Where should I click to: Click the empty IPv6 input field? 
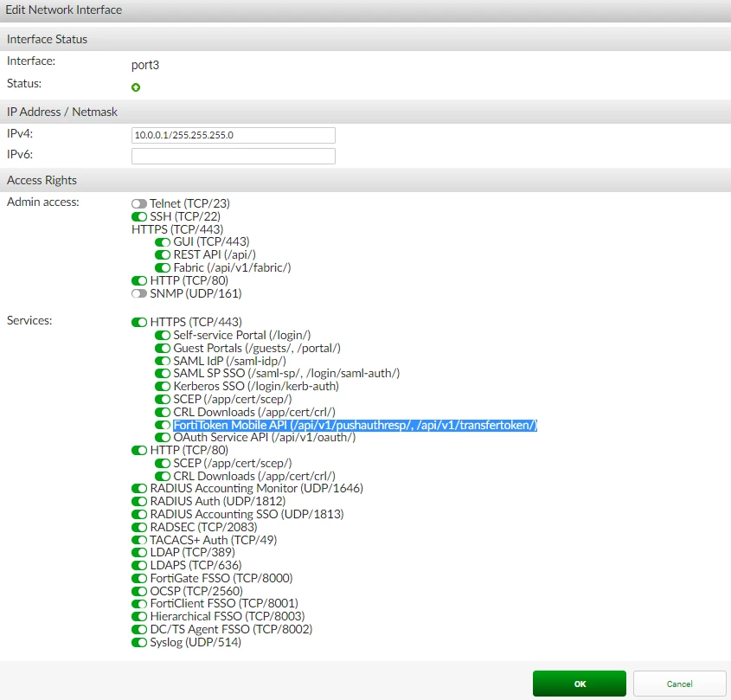point(233,157)
